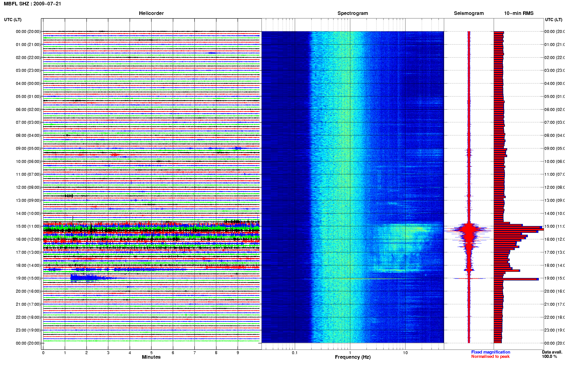Click the 10 Hz frequency tick label
588x368 pixels.
click(405, 353)
